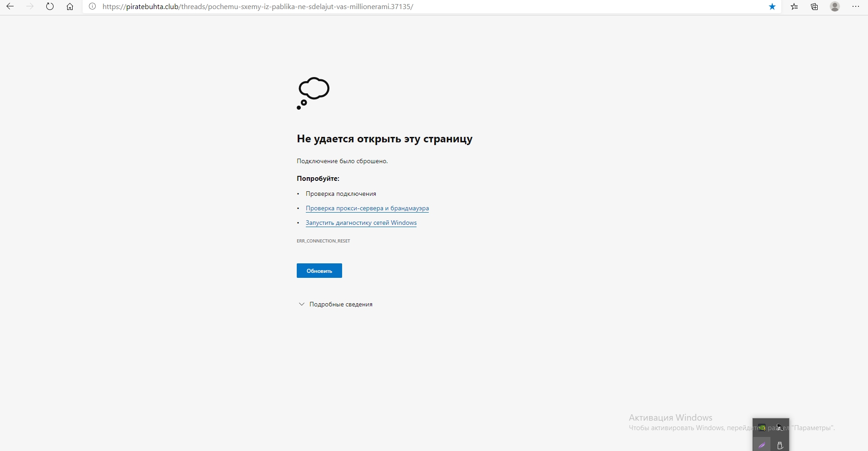Click the Не удается открыть эту страницу heading
Image resolution: width=868 pixels, height=451 pixels.
385,139
